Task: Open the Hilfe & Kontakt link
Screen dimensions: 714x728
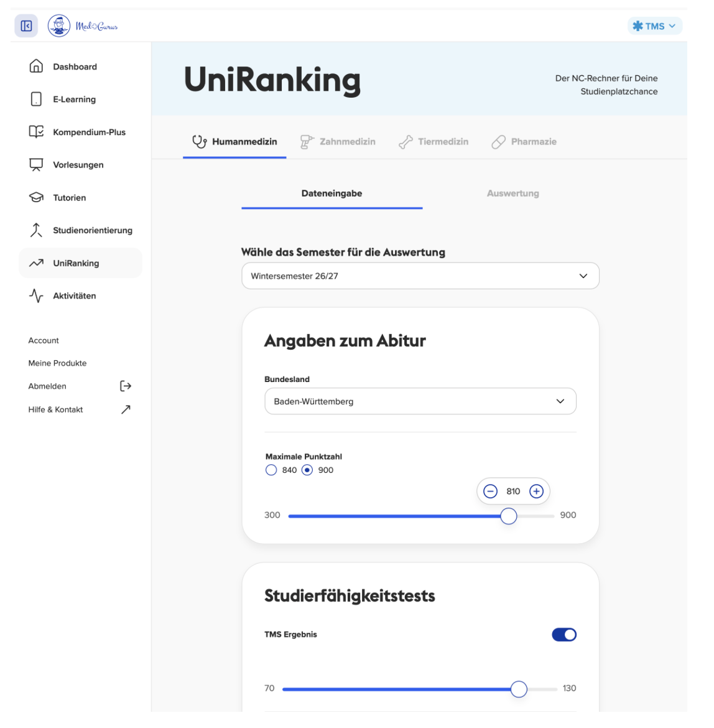Action: tap(55, 410)
